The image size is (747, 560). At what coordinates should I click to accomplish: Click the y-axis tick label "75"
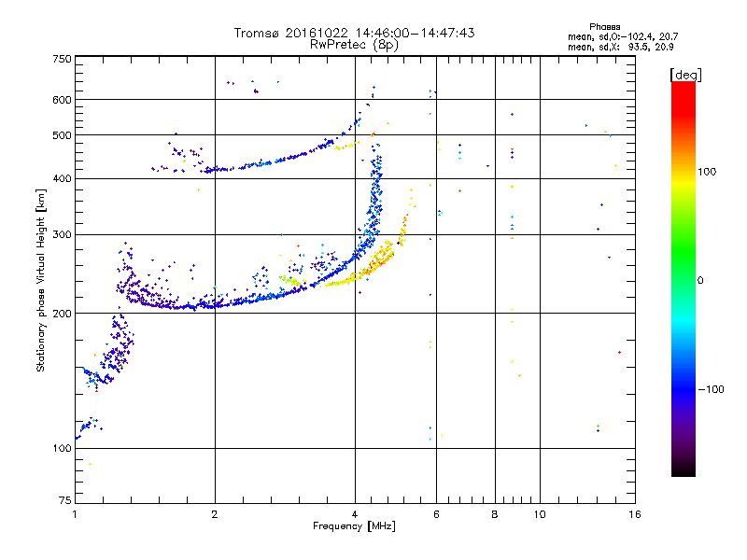point(65,500)
